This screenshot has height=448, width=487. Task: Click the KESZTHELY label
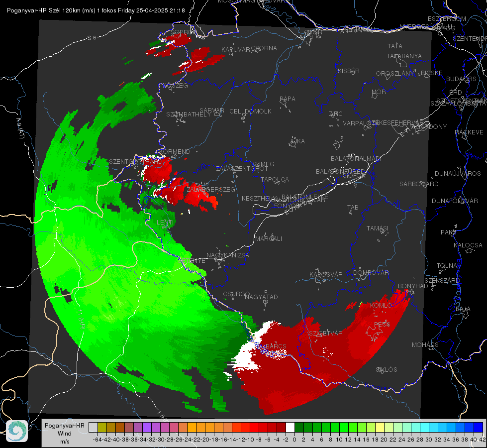pyautogui.click(x=259, y=198)
